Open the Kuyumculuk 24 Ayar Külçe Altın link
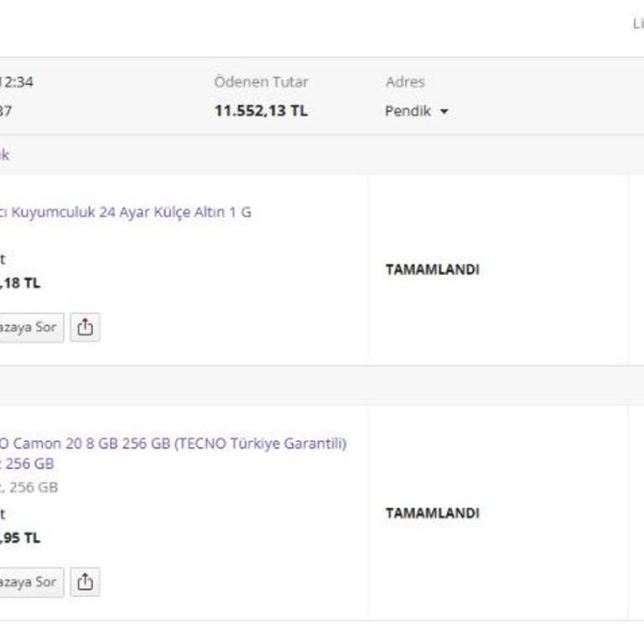The image size is (644, 644). tap(126, 212)
